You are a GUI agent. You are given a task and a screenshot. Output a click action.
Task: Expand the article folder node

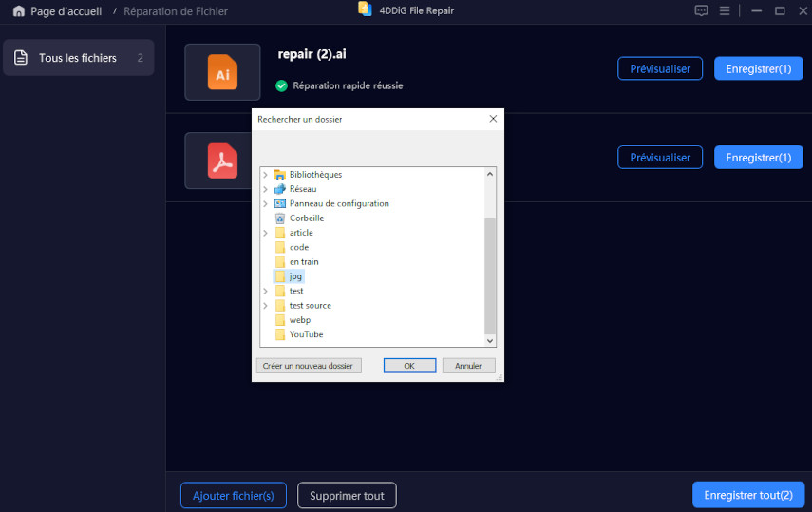pyautogui.click(x=266, y=233)
